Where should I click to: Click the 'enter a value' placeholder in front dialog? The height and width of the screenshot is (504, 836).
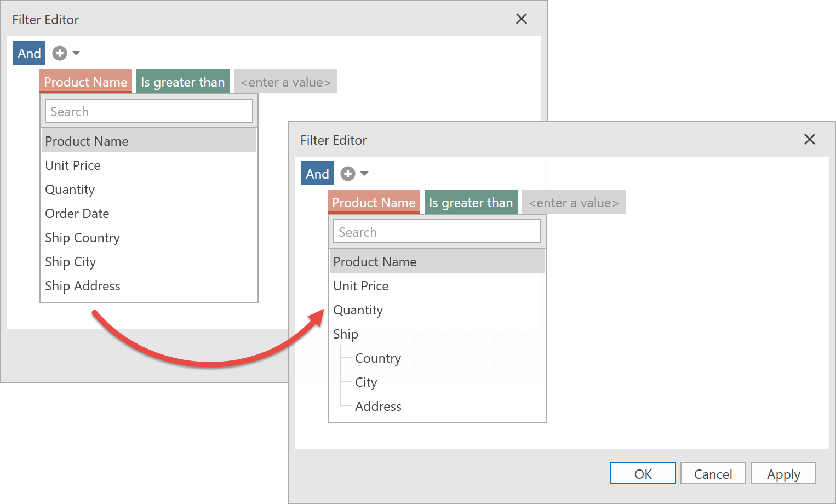pyautogui.click(x=574, y=202)
